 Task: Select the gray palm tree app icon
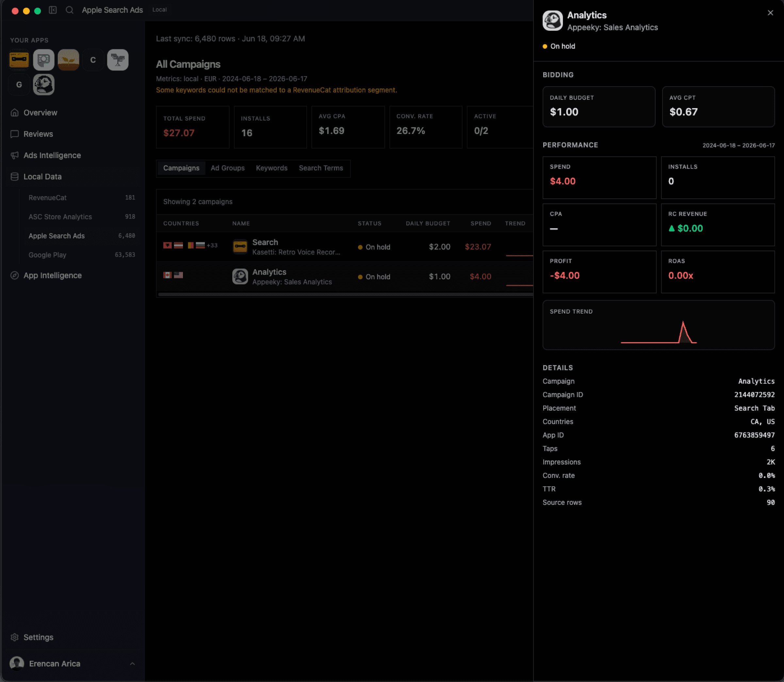[x=118, y=60]
